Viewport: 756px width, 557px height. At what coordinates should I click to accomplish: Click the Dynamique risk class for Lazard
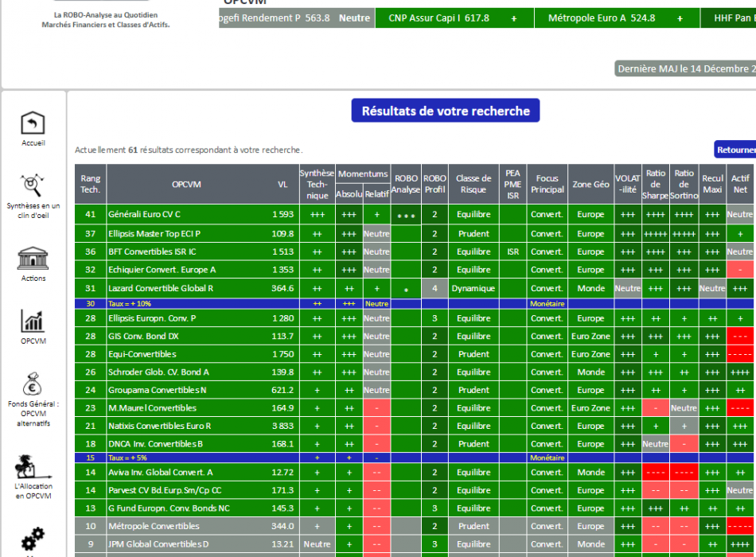coord(473,288)
